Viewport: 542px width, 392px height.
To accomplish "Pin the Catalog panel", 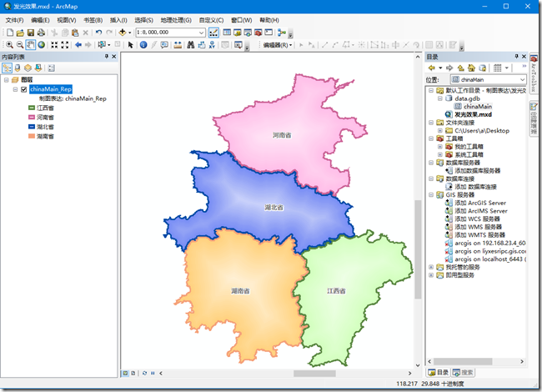I will (x=516, y=57).
